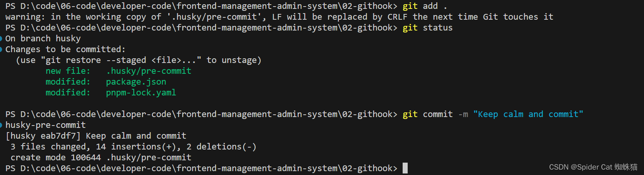Click the "git restore --staged" hint text
This screenshot has height=175, width=644.
click(96, 60)
